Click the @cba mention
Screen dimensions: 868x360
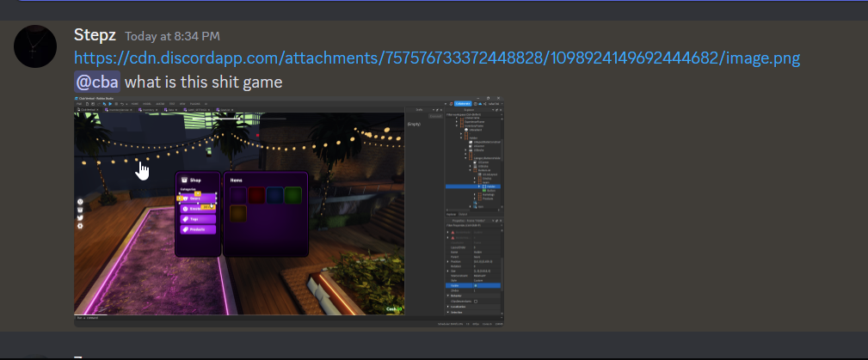point(97,82)
